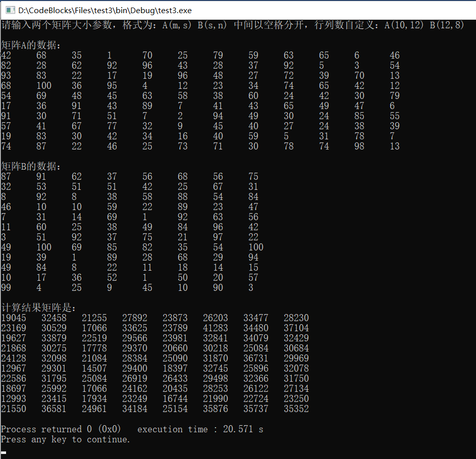
Task: Click value 100 in matrix A
Action: pos(44,86)
